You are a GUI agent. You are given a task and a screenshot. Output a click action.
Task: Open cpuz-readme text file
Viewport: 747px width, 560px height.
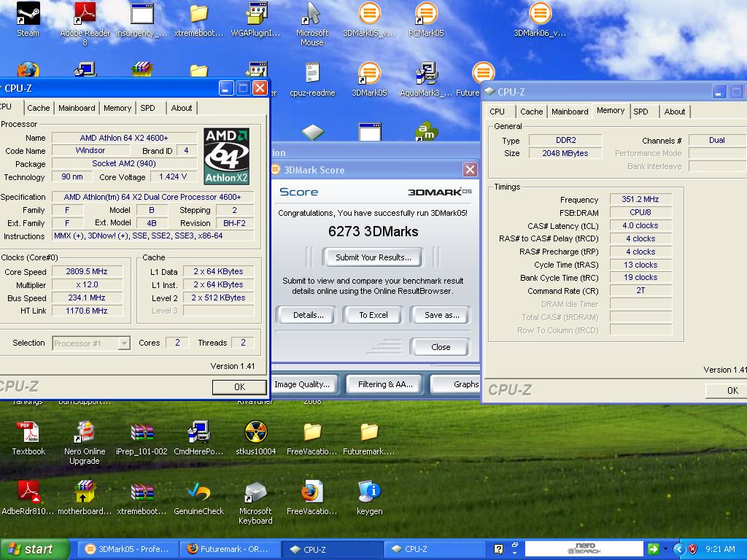(x=312, y=80)
